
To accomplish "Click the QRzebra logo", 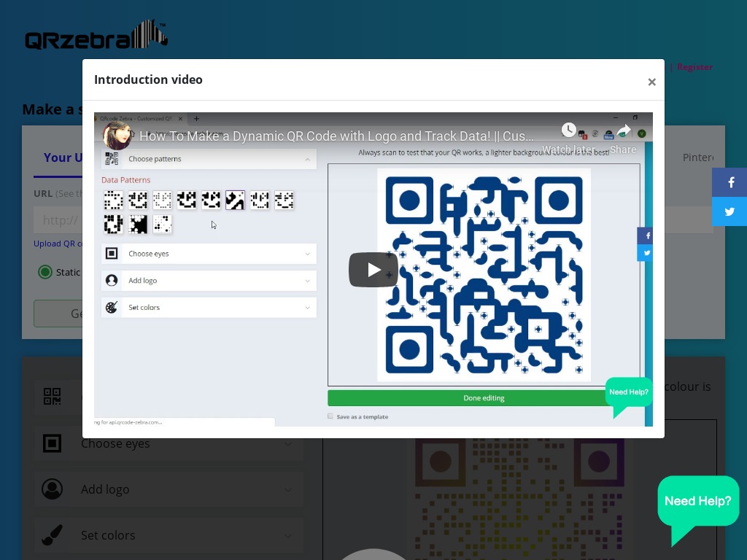I will [96, 35].
